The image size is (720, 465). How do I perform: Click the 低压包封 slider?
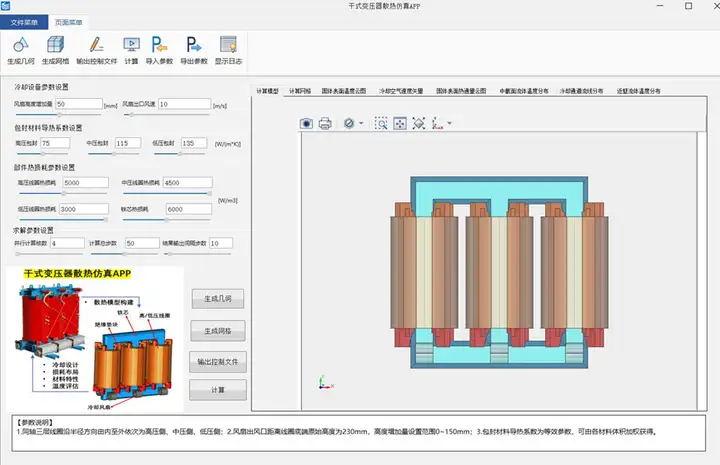[180, 153]
